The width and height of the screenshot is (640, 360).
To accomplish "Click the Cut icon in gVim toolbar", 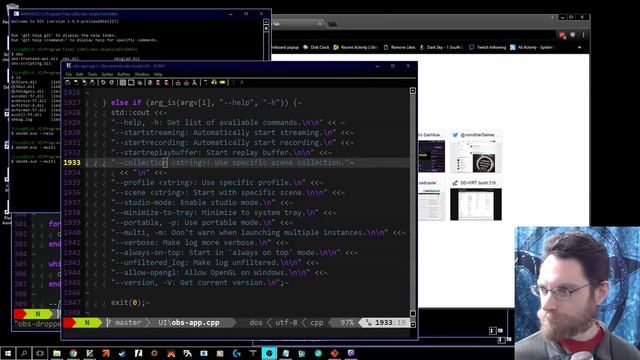I will (x=122, y=82).
